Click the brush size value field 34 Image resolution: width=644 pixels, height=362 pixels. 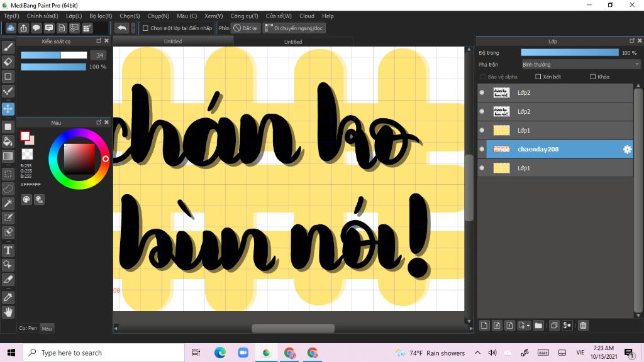click(99, 55)
